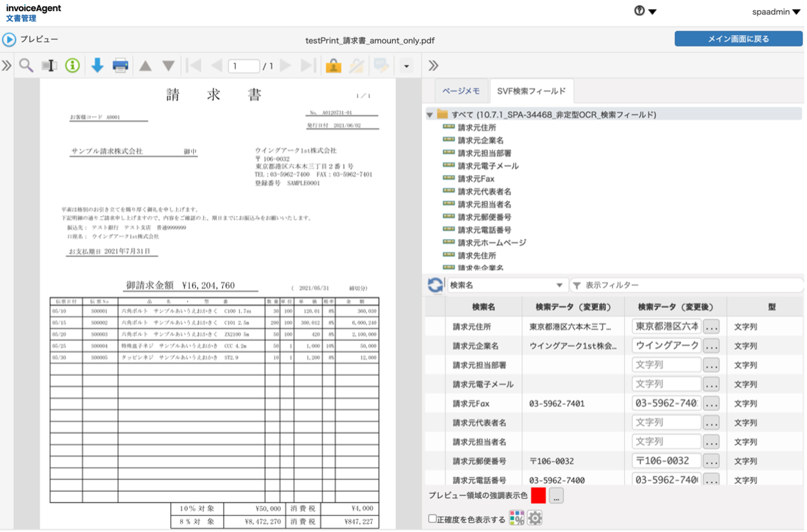Open the accuracy color percentage icon
Image resolution: width=807 pixels, height=532 pixels.
coord(516,518)
